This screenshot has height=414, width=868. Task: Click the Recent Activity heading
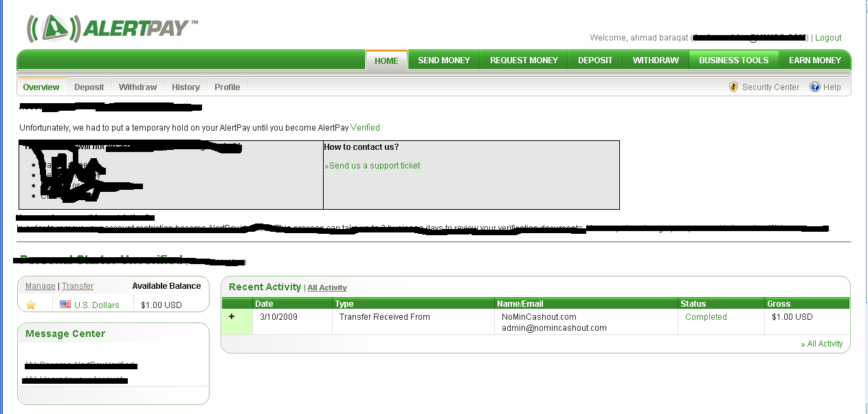265,287
